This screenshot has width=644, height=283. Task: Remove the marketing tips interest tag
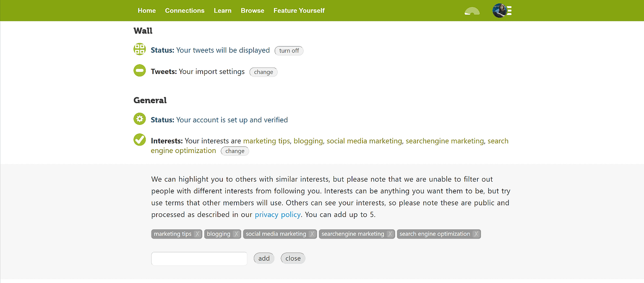[x=198, y=234]
